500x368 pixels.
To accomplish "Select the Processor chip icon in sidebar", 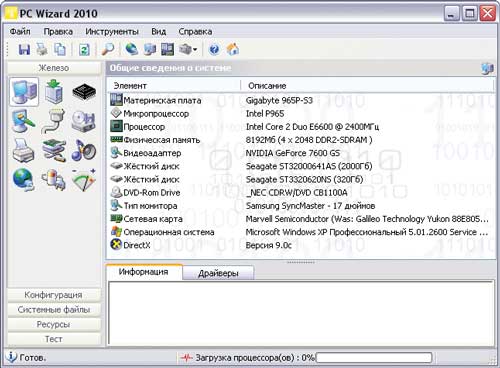I will point(84,92).
